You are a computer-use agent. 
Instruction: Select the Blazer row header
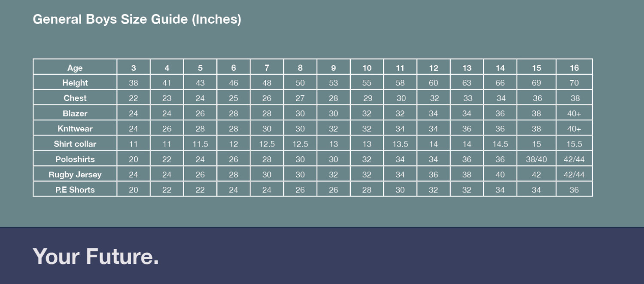pos(75,113)
